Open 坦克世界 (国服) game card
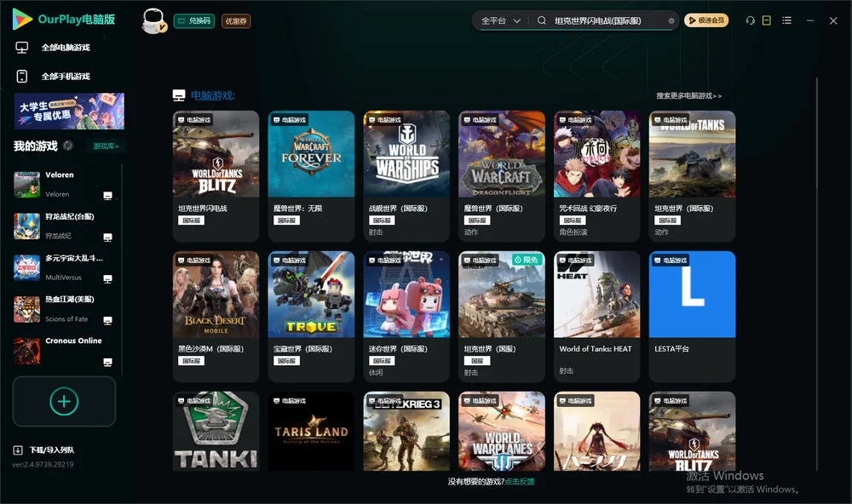 point(502,317)
